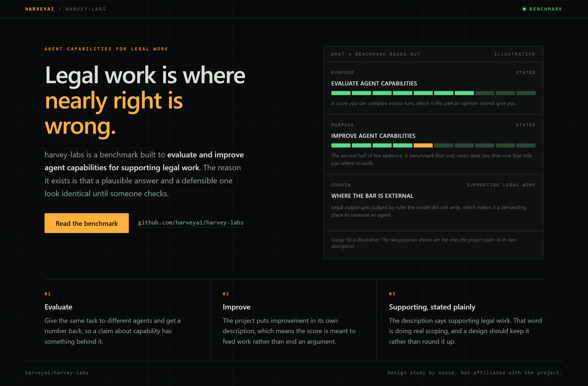Click the 01 Evaluate card heading

pyautogui.click(x=58, y=307)
